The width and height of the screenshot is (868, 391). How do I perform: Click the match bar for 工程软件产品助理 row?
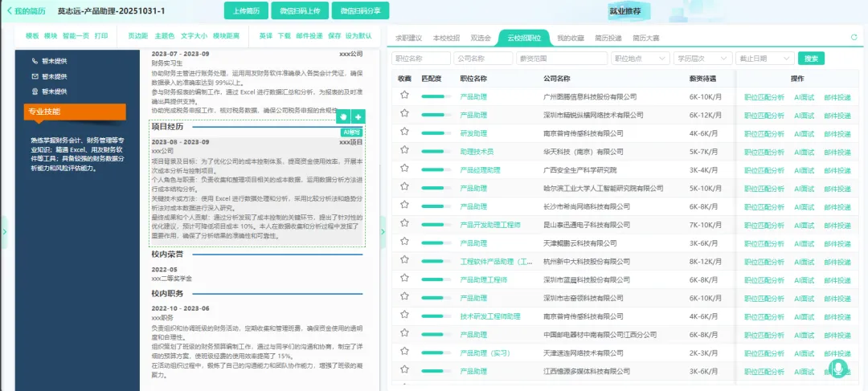(436, 261)
